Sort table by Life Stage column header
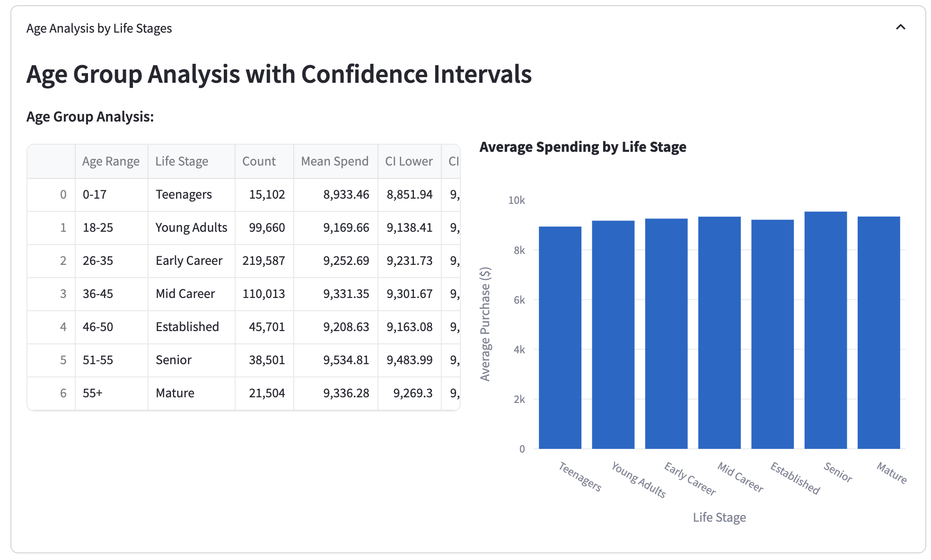The height and width of the screenshot is (560, 931). tap(182, 161)
